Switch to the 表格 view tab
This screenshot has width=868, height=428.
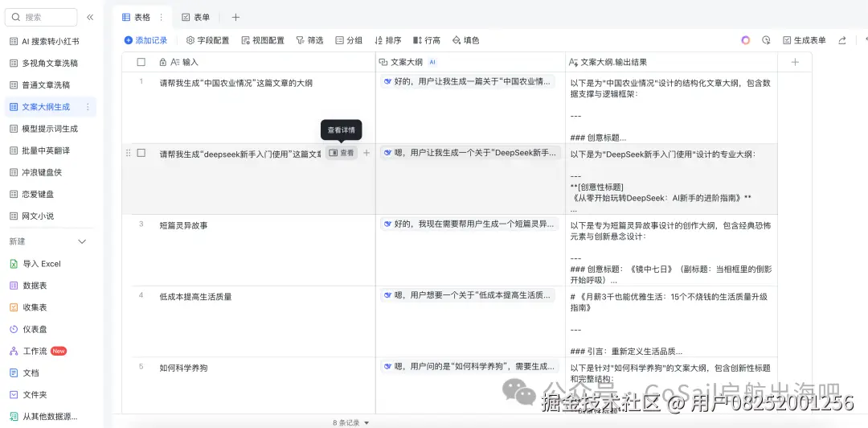coord(137,17)
